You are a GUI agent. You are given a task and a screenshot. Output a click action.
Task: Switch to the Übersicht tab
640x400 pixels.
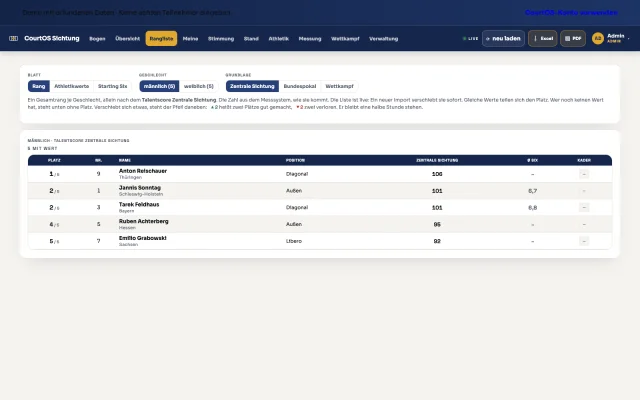[127, 39]
